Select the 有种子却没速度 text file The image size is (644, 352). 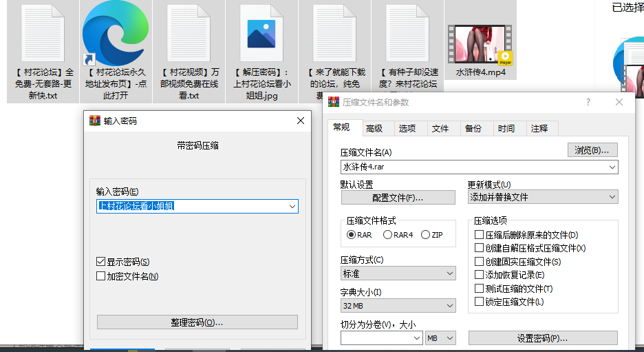(x=407, y=33)
